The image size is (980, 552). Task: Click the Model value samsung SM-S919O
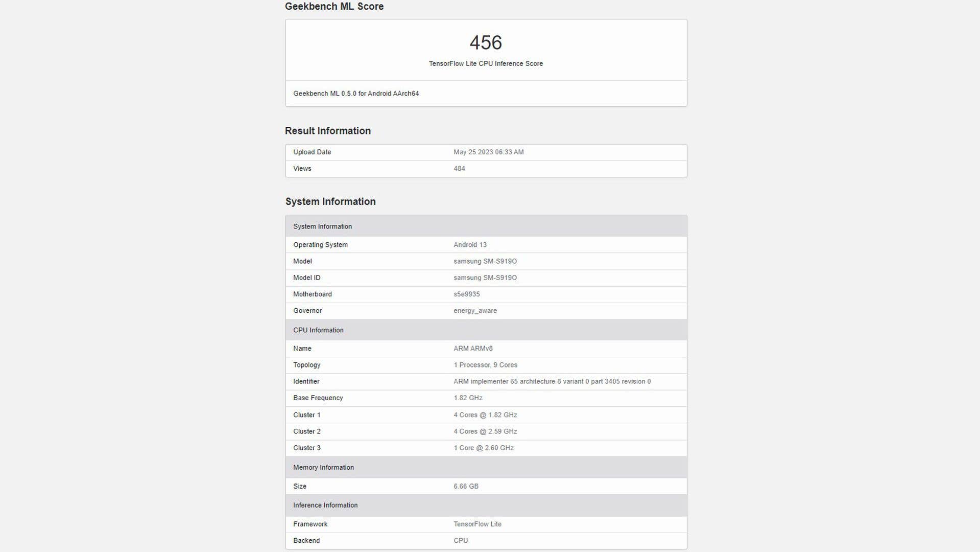click(x=485, y=261)
